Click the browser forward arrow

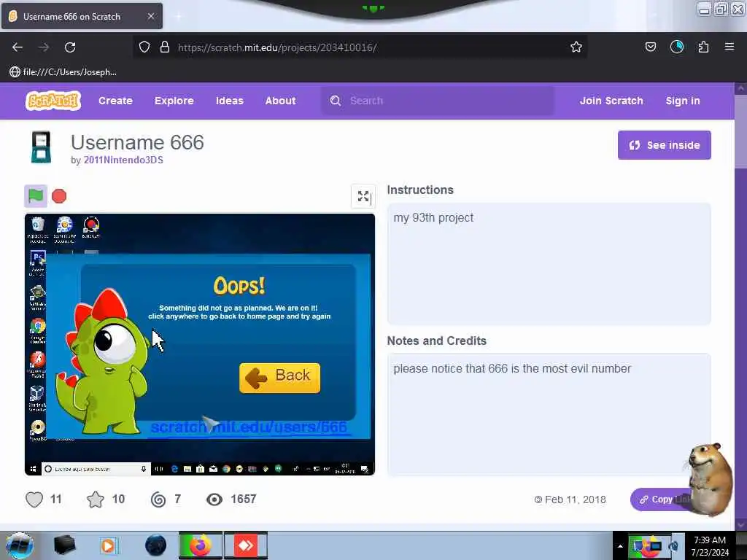coord(44,47)
